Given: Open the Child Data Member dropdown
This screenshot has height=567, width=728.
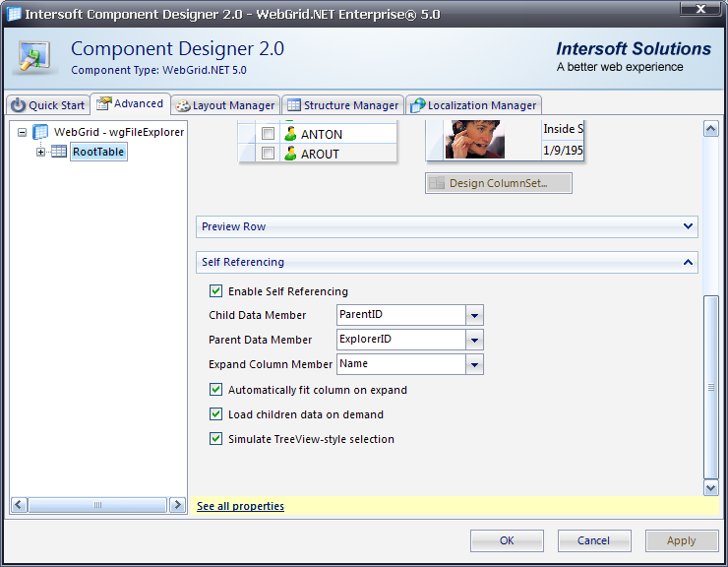Looking at the screenshot, I should tap(474, 315).
